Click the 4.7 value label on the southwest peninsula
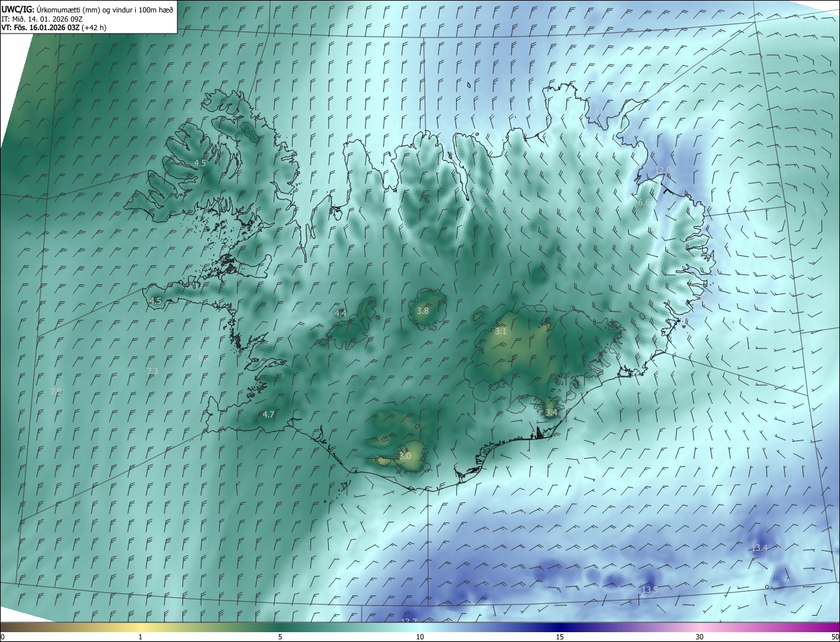Viewport: 840px width, 642px height. click(x=268, y=415)
